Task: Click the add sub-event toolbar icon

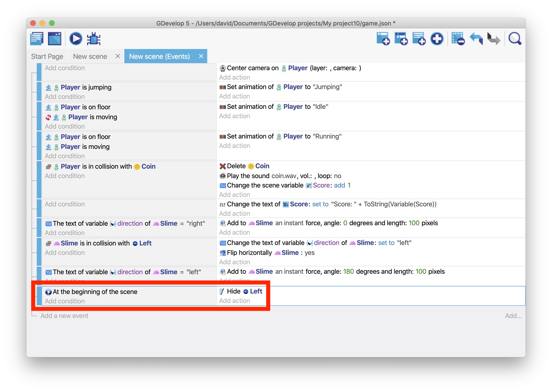Action: point(401,39)
